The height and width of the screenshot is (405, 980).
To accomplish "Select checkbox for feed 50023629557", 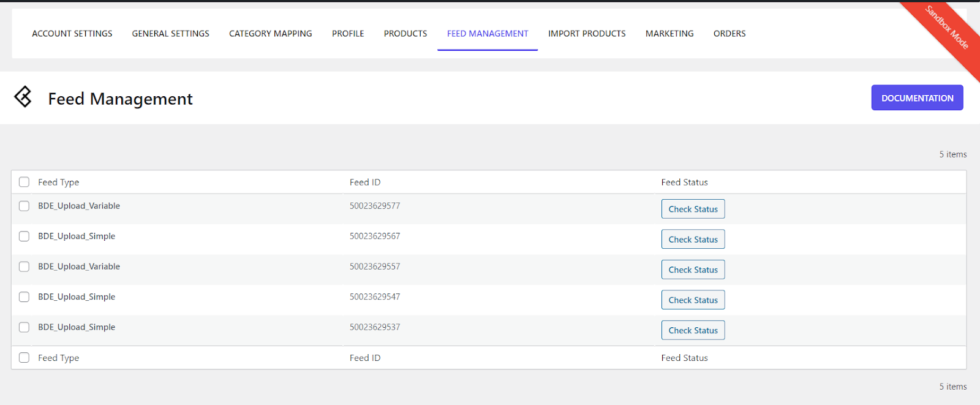I will (24, 267).
